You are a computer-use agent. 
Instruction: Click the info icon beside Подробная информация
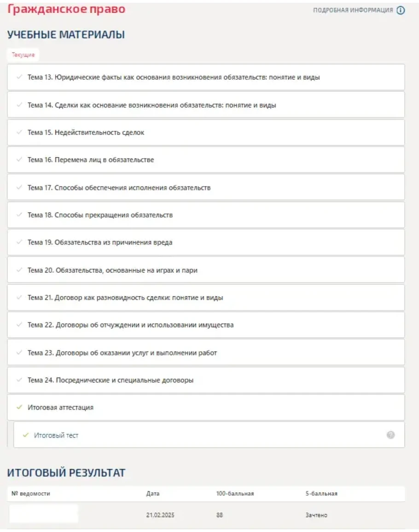click(401, 11)
